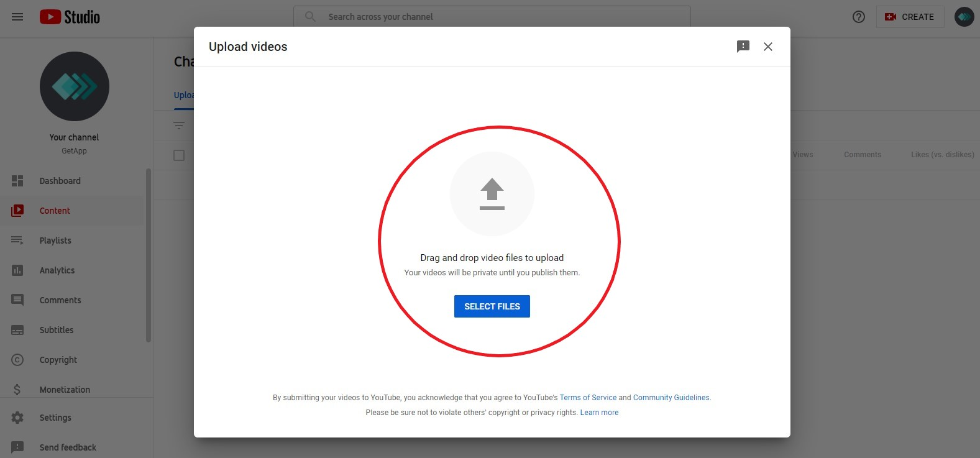This screenshot has width=980, height=458.
Task: Focus the Search across your channel field
Action: [x=492, y=17]
